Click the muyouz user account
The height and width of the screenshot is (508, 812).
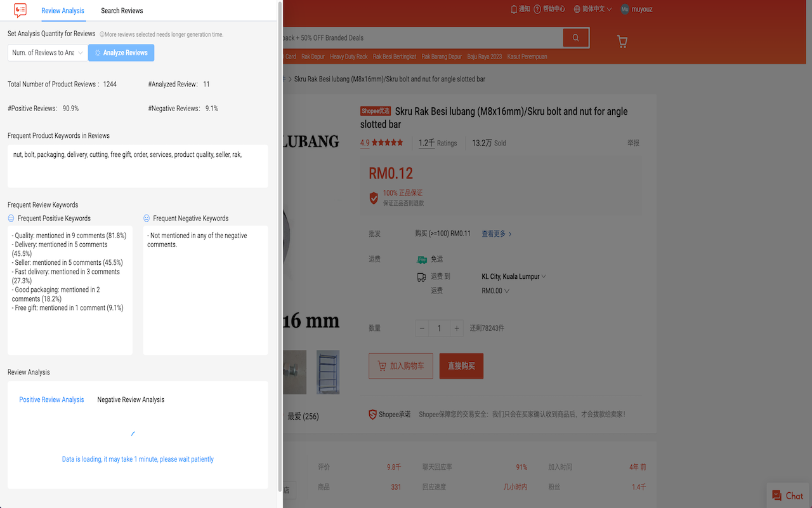click(636, 9)
